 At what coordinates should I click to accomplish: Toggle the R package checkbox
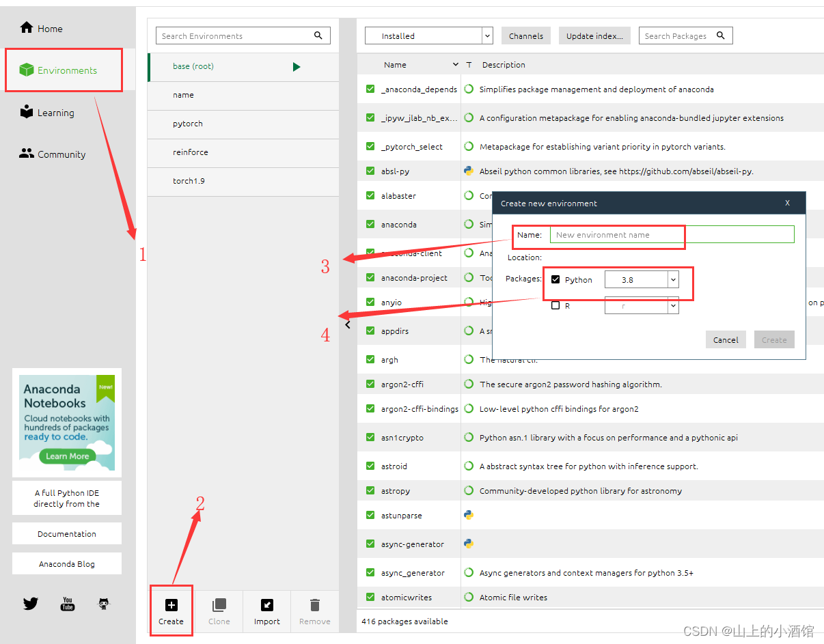(555, 306)
